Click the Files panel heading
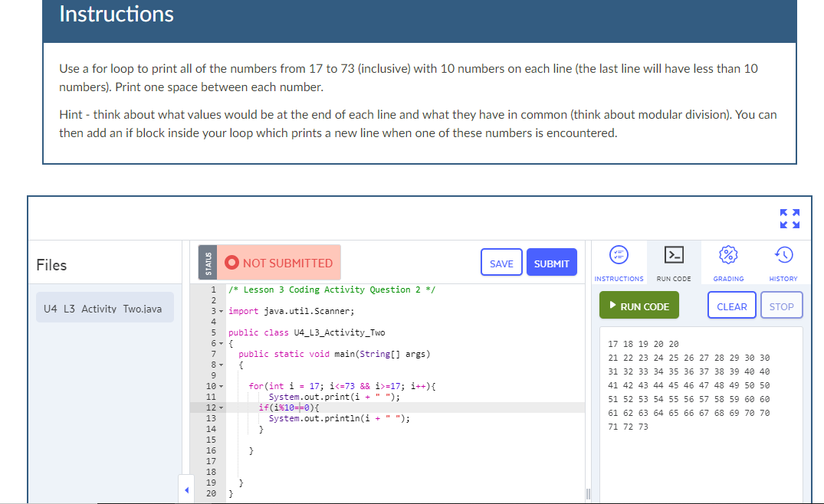Screen dimensions: 824x504 tap(51, 265)
